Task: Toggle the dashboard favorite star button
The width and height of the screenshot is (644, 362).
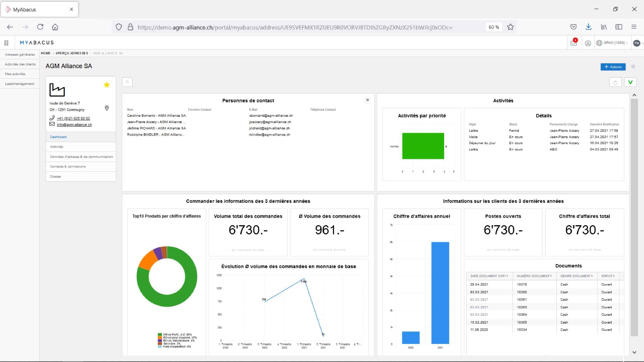Action: (127, 82)
